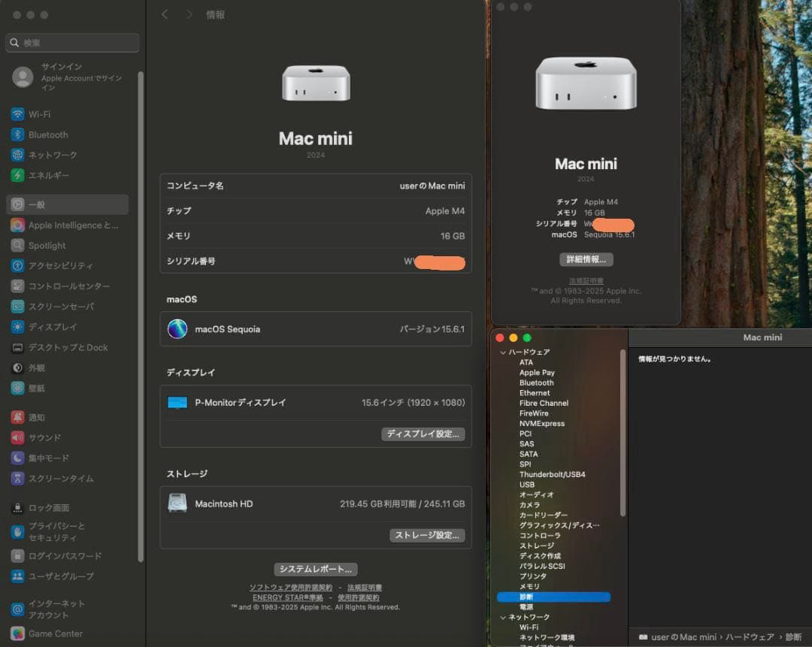
Task: Open 法規証明書 link in About window
Action: [586, 280]
